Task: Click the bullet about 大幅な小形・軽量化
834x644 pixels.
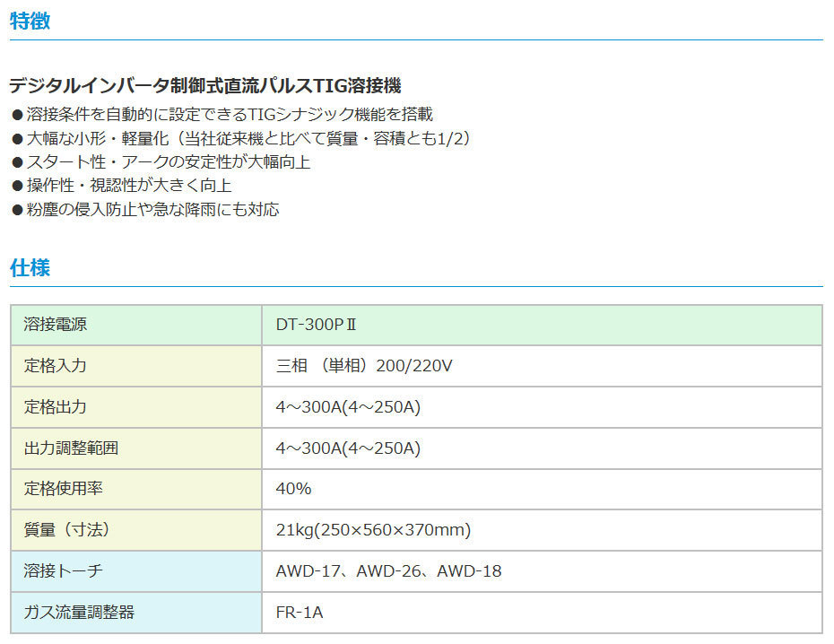Action: coord(241,138)
